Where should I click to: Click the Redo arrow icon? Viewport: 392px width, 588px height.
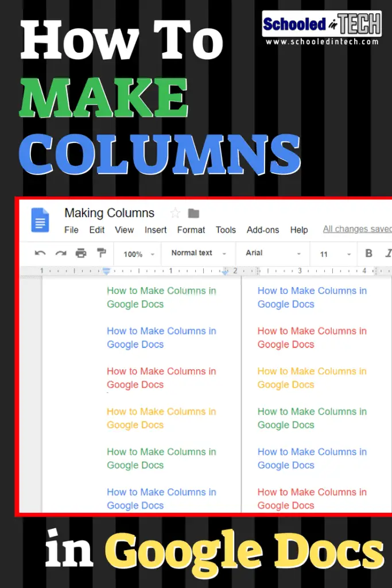(x=61, y=253)
